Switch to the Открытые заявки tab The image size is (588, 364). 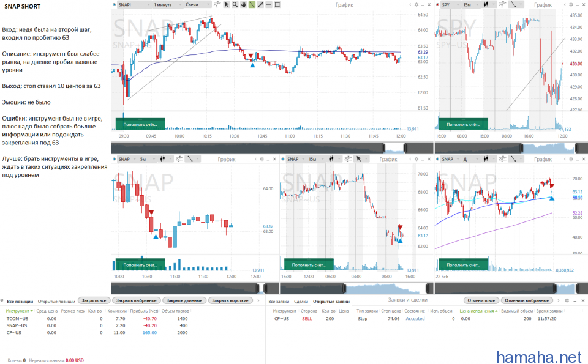pos(331,301)
